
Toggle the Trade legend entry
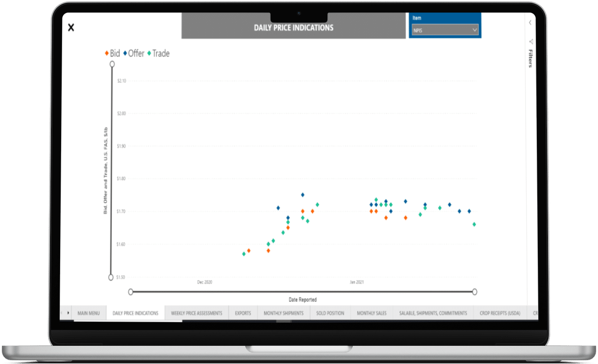(158, 53)
